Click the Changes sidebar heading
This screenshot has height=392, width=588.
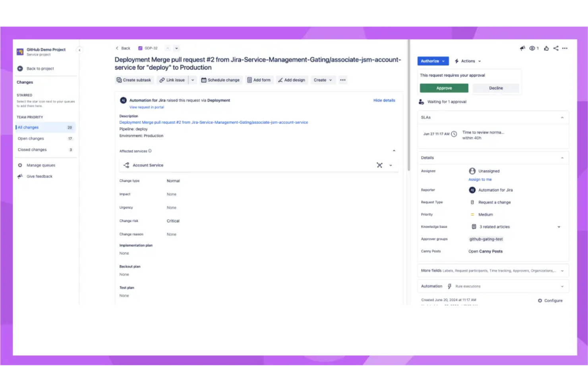(x=25, y=83)
